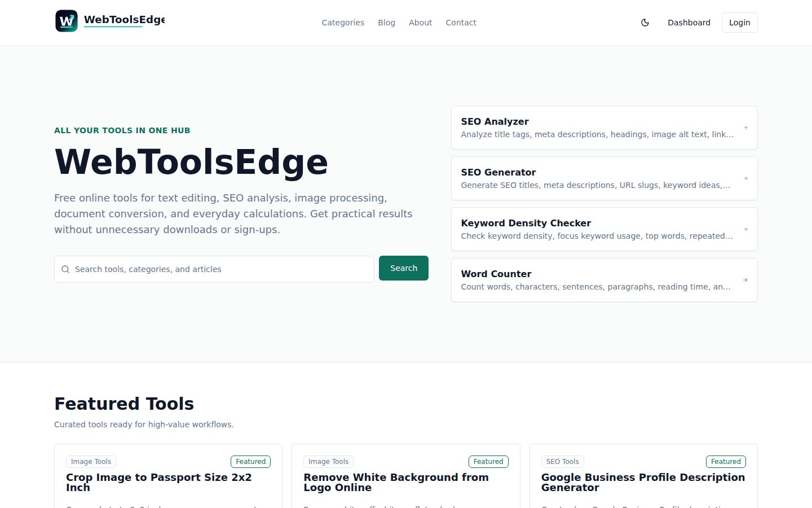The height and width of the screenshot is (508, 812).
Task: Click the 'ALL YOUR TOOLS IN ONE HUB' text
Action: tap(122, 130)
